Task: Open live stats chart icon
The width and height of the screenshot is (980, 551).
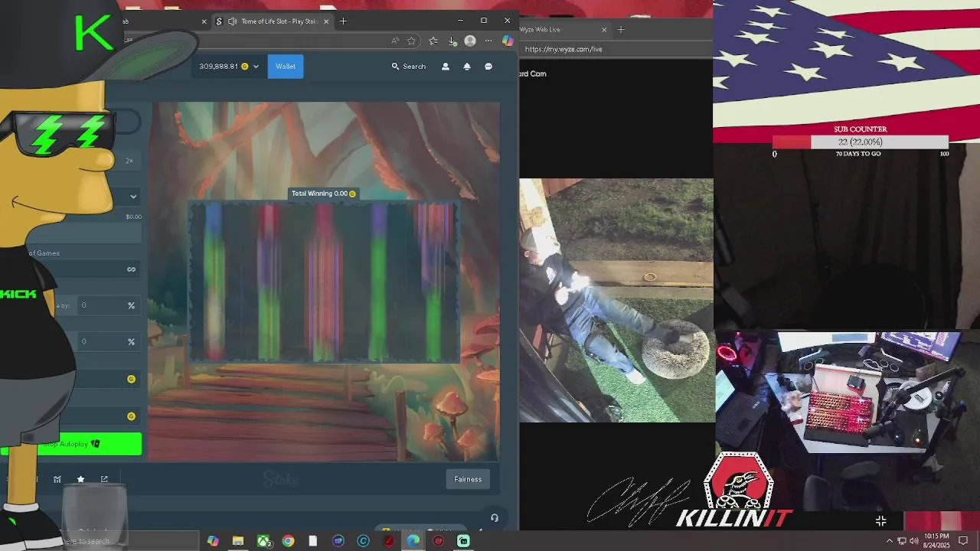Action: tap(57, 479)
